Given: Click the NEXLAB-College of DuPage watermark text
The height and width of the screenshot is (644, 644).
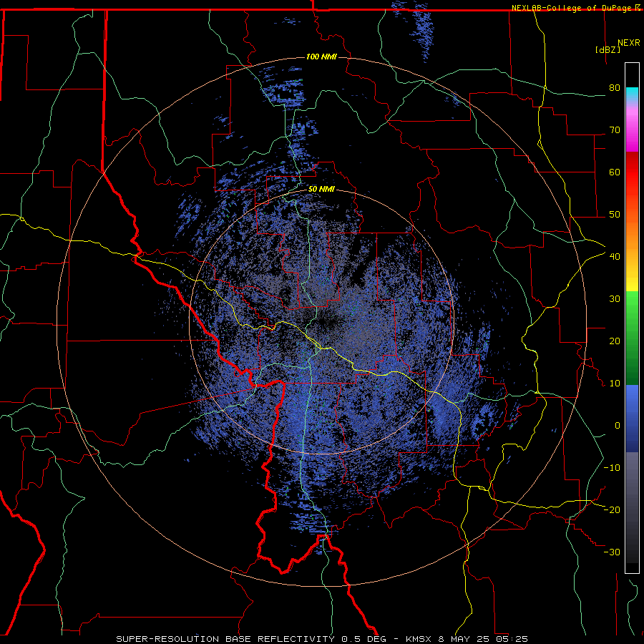Looking at the screenshot, I should click(x=573, y=8).
